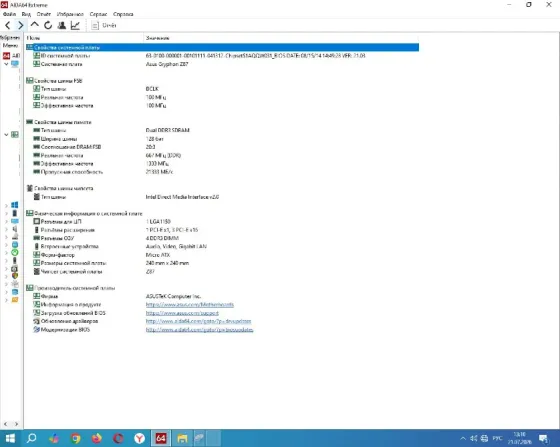Open the Yandex Browser icon in the taskbar
Viewport: 560px width, 447px height.
point(139,438)
